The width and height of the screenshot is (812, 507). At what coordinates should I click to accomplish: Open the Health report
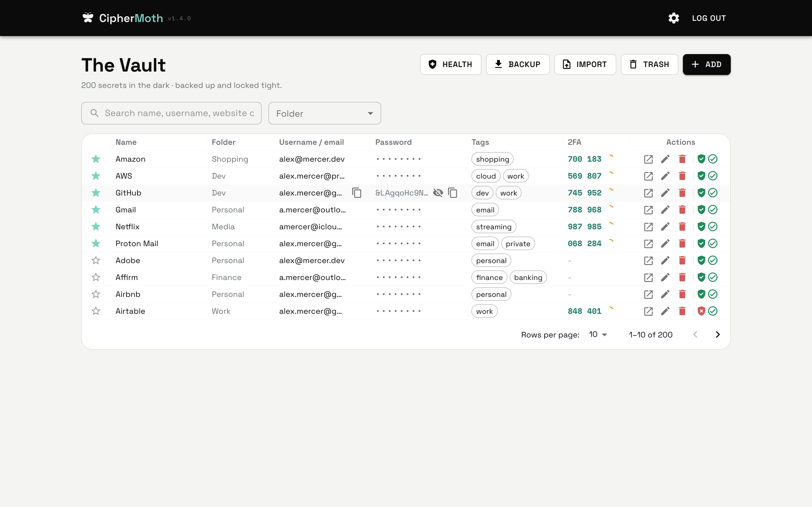point(450,65)
